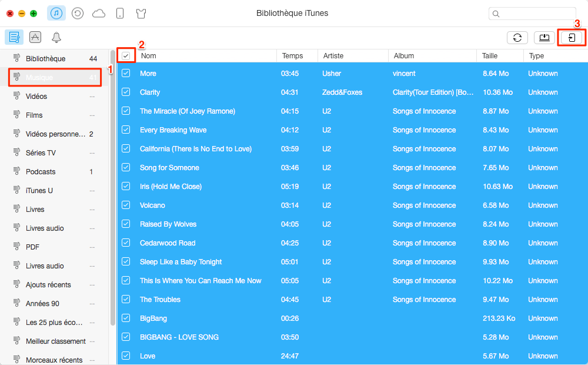Open the Podcasts category
588x365 pixels.
tap(55, 172)
